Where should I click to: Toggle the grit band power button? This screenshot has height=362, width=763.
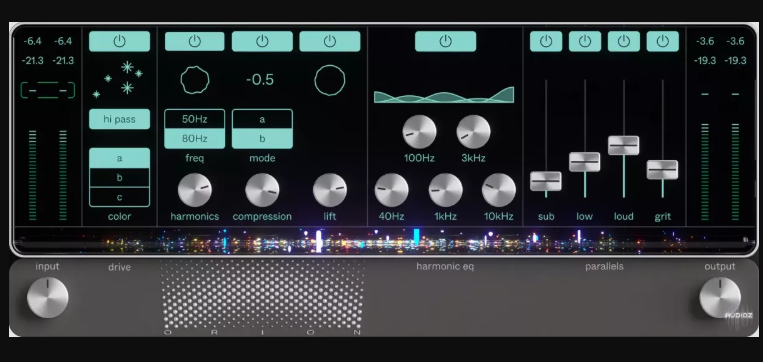click(x=663, y=41)
